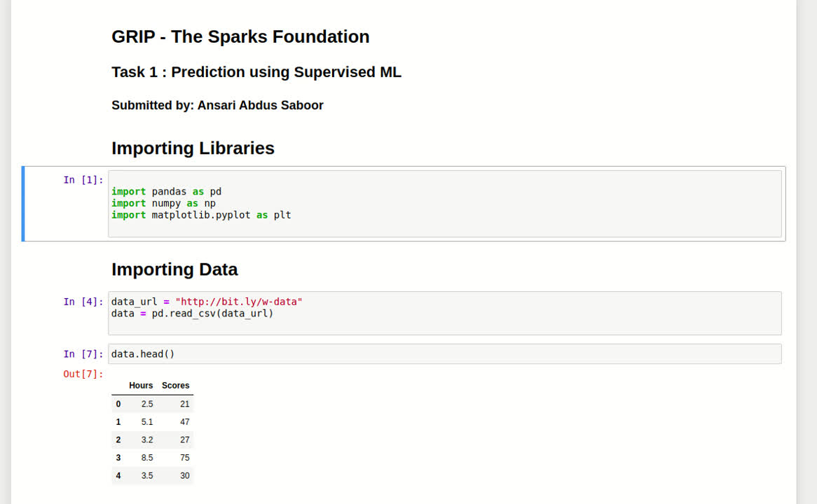Viewport: 817px width, 504px height.
Task: Click the In [1] cell prompt
Action: (83, 180)
